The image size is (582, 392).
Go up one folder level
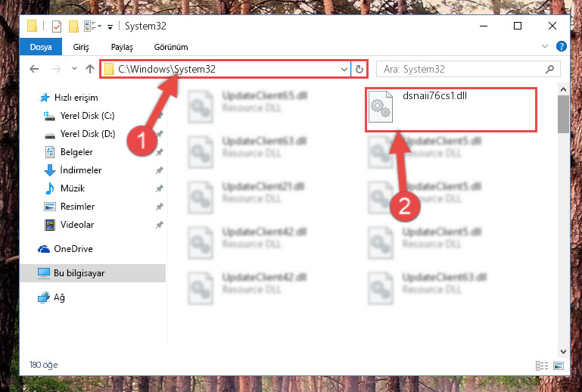click(x=90, y=69)
